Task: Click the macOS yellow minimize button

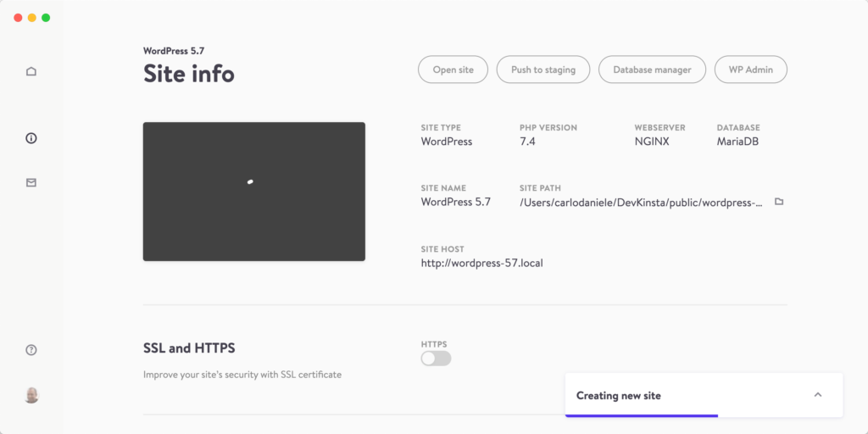Action: tap(32, 18)
